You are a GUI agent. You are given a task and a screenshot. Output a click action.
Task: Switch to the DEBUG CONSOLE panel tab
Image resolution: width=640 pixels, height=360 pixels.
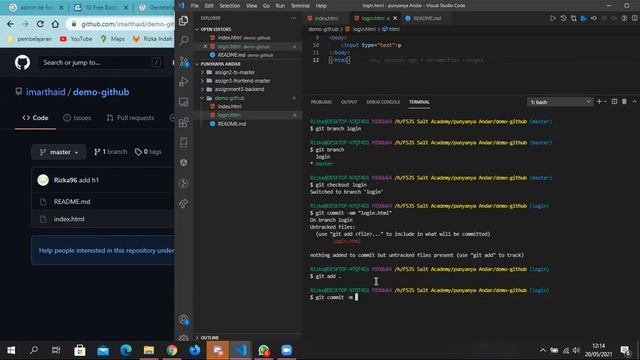383,102
